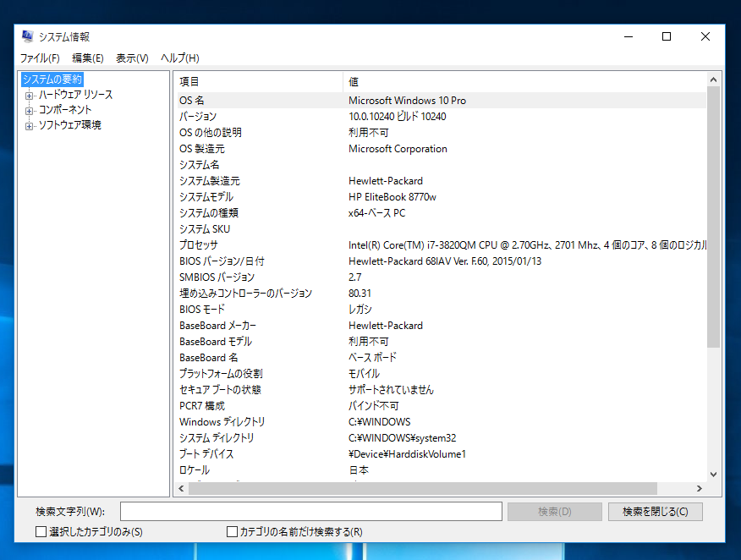Expand the ハードウェア リソース node

(30, 96)
